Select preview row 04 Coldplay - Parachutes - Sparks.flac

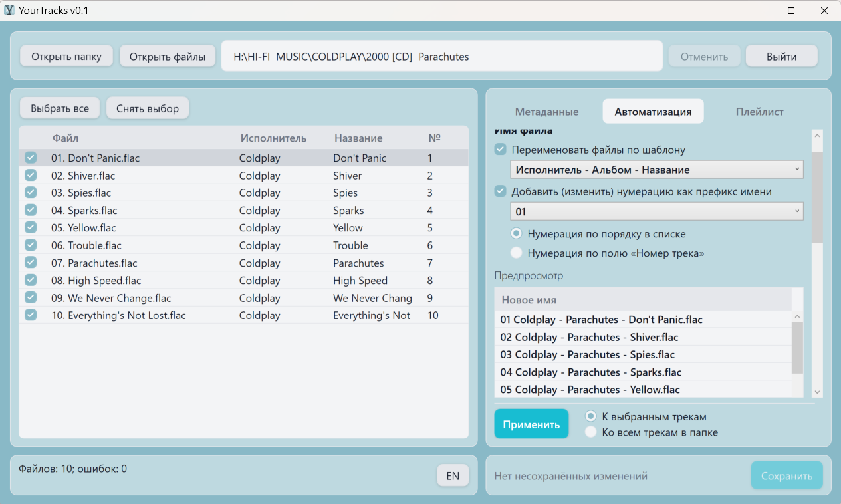click(x=643, y=372)
